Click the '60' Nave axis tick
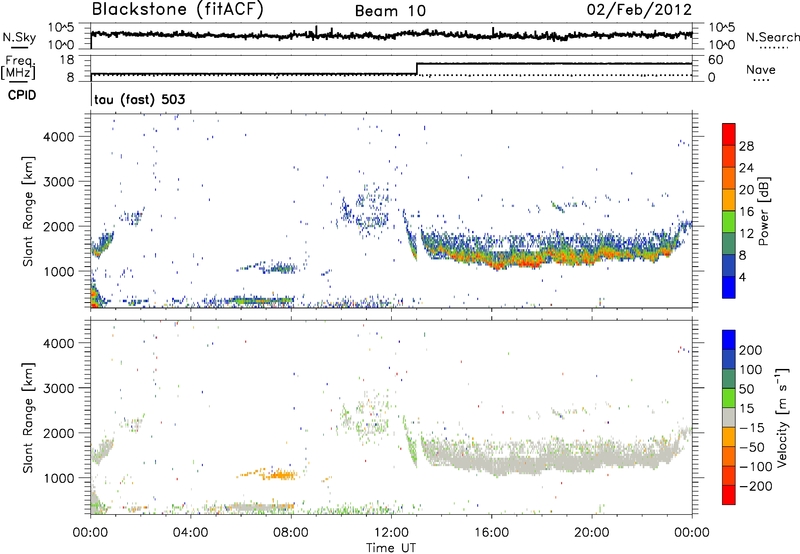Viewport: 800px width, 554px height. [716, 60]
